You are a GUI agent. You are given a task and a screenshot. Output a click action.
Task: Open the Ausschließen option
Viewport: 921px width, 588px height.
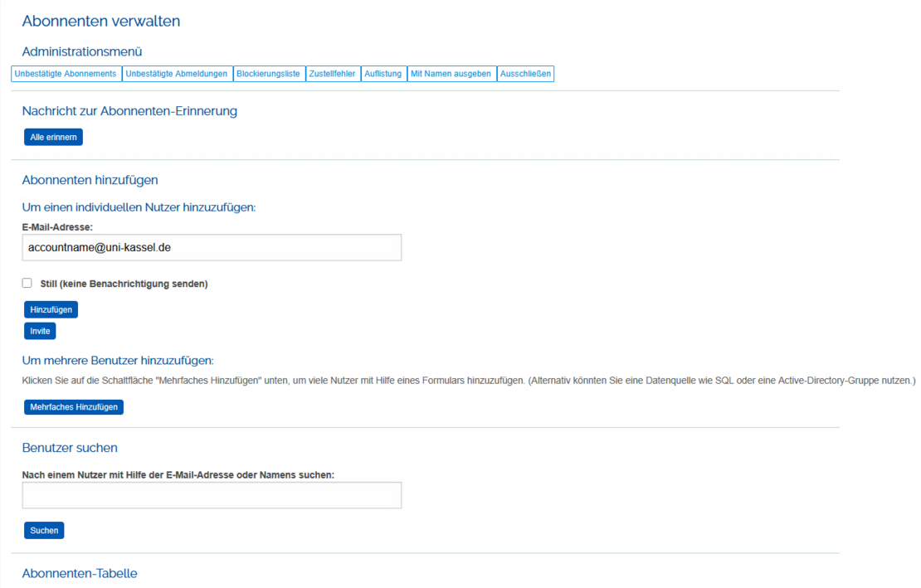point(525,74)
